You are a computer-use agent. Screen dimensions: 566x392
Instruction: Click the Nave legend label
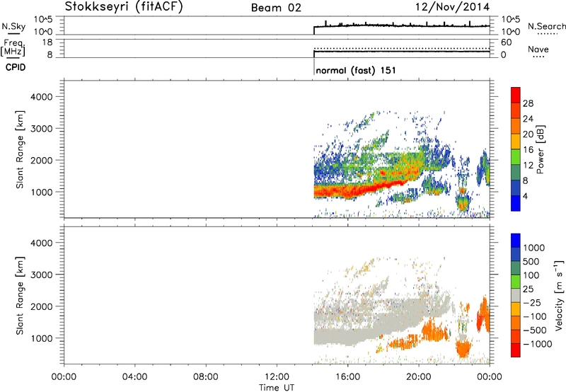[x=538, y=49]
